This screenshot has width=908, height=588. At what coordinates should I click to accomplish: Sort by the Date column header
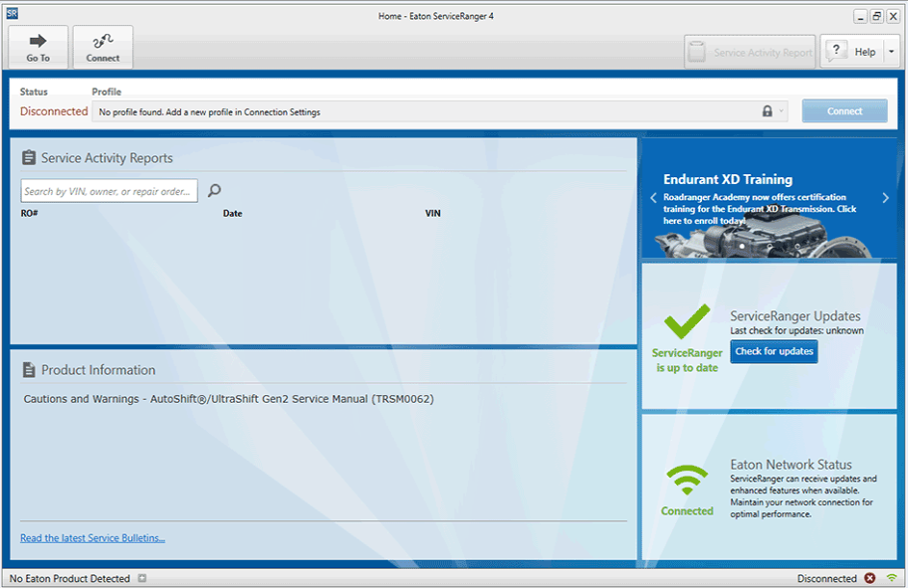coord(232,214)
